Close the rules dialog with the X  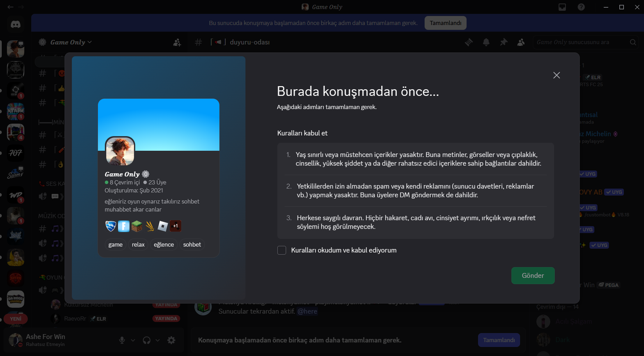[557, 75]
